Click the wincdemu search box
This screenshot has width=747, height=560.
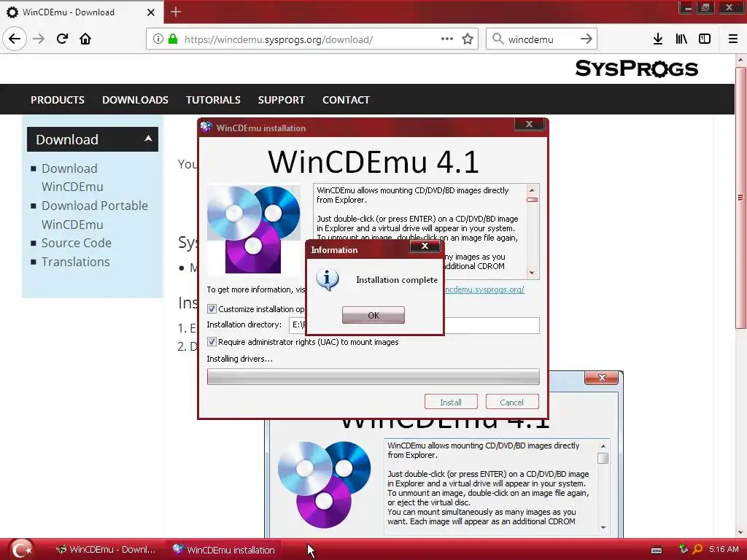coord(541,39)
